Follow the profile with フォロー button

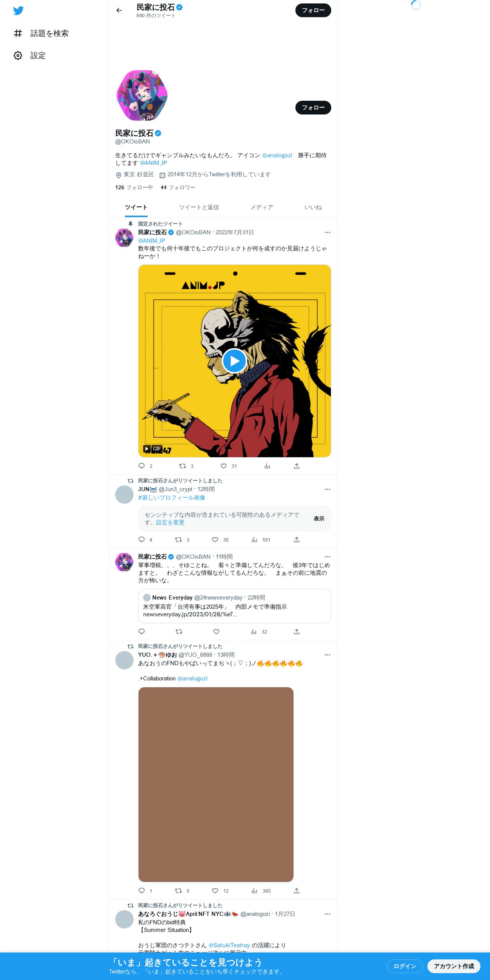(313, 108)
